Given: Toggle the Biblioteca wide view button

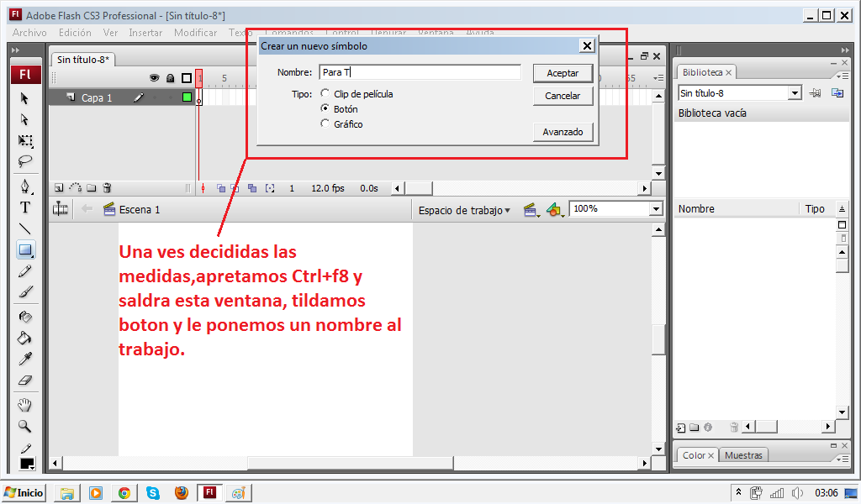Looking at the screenshot, I should [x=842, y=225].
